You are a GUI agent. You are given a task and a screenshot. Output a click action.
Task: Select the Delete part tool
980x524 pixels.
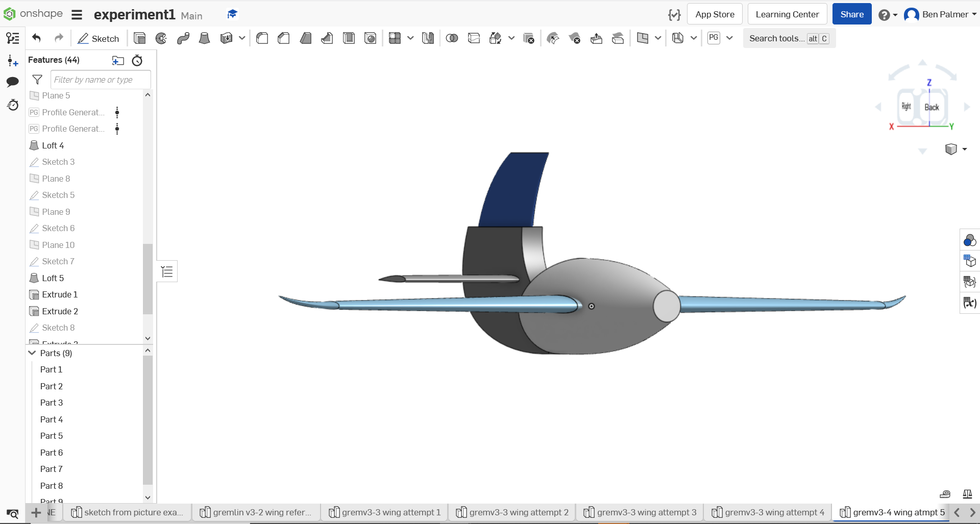click(x=529, y=38)
